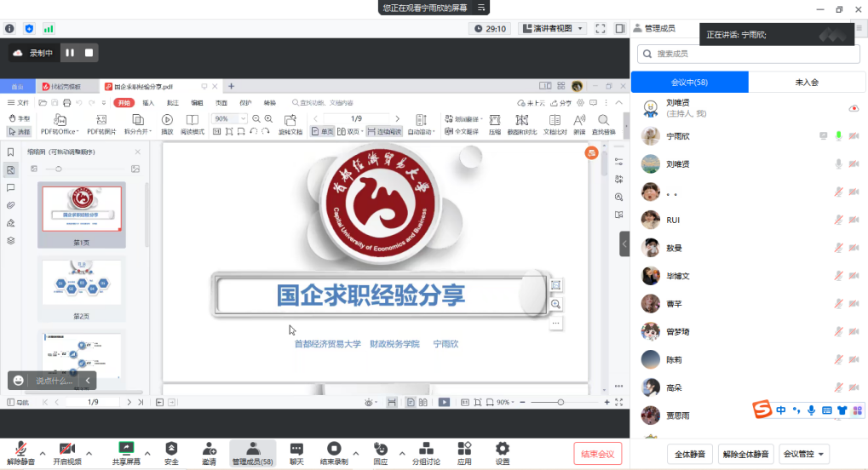Expand the 自动滚动 auto scroll options

[x=422, y=124]
